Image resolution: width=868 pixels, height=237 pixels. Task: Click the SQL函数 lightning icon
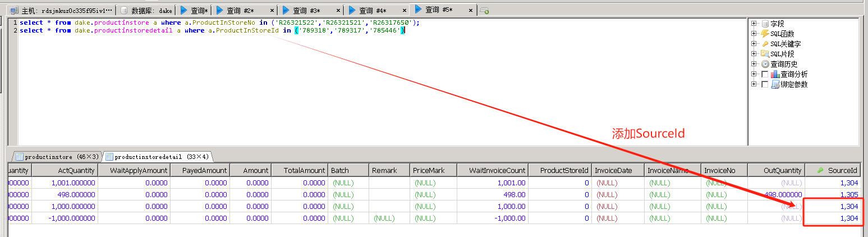pos(765,34)
